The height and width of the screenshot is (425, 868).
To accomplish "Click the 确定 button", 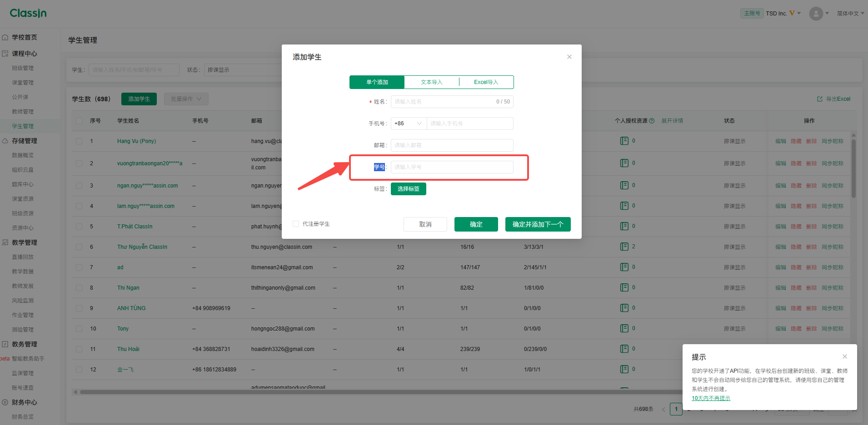I will 476,224.
